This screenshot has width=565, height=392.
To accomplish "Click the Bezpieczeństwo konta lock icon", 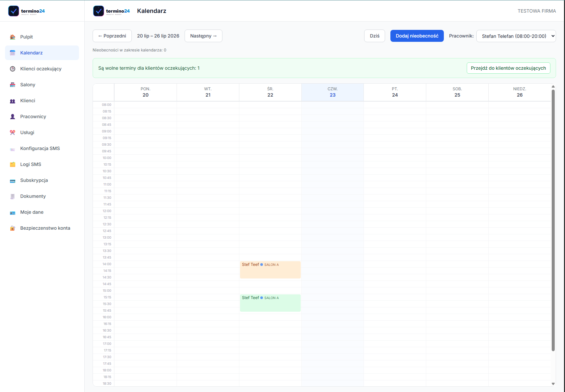I will point(13,228).
